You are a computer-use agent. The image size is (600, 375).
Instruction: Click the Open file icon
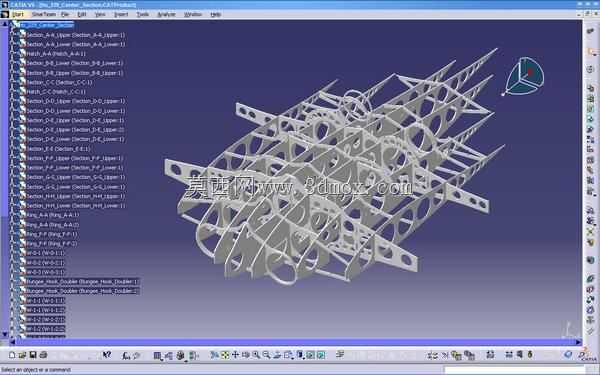point(22,355)
